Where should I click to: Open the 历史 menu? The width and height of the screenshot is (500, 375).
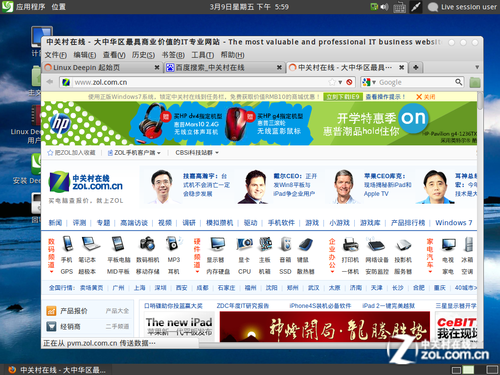[x=143, y=55]
